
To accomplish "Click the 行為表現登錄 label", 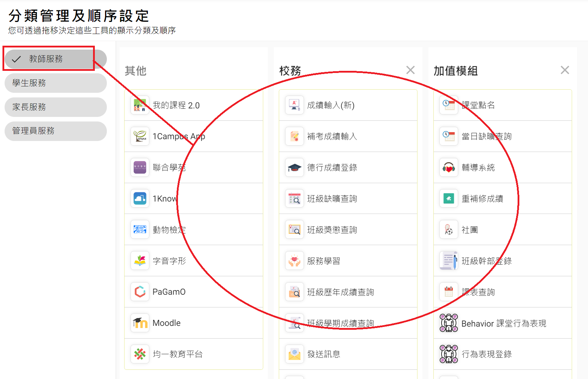I will (x=487, y=354).
